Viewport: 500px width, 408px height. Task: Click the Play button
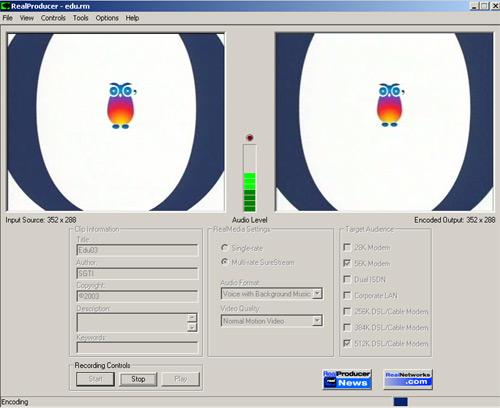click(x=181, y=379)
